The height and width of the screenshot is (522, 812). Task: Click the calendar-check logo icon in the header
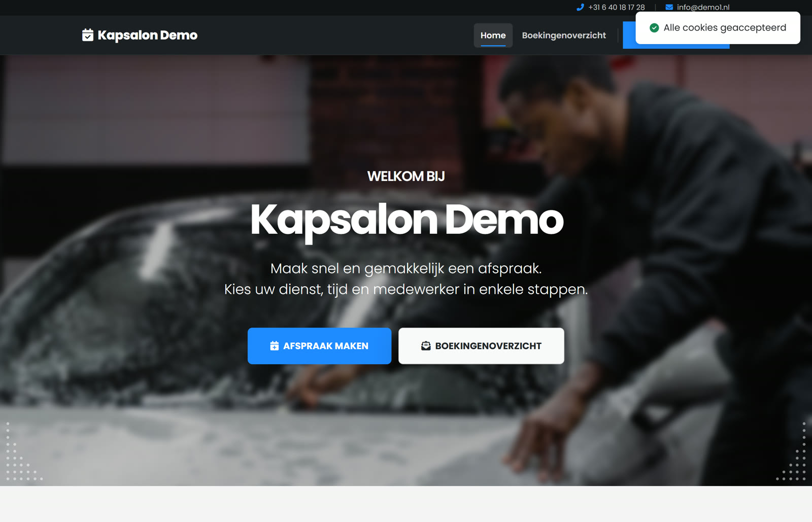pyautogui.click(x=88, y=35)
